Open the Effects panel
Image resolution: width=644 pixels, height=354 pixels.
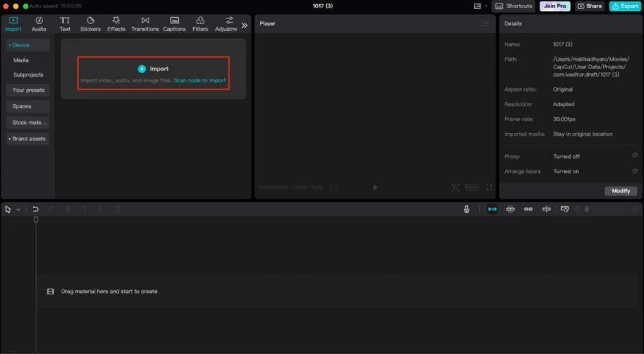click(x=116, y=24)
